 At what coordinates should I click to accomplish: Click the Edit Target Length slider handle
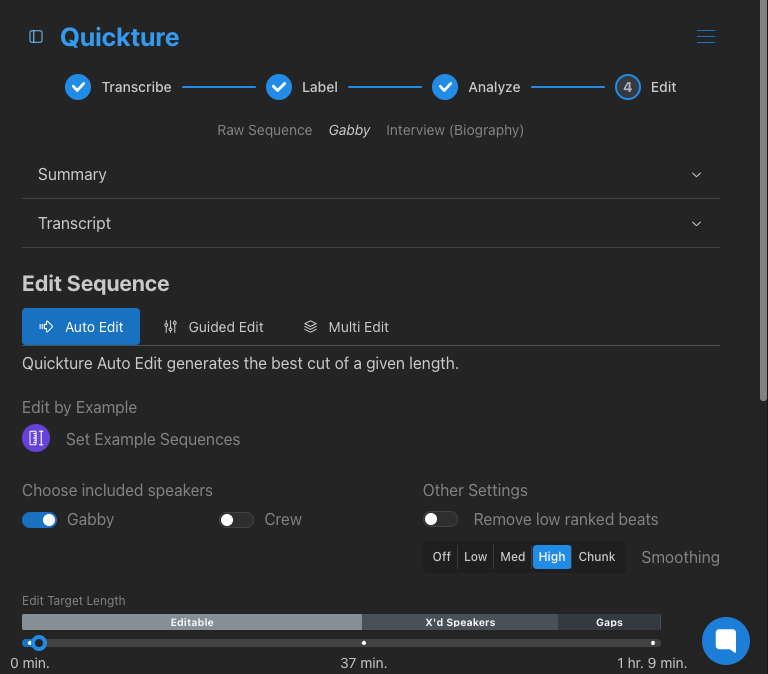point(39,643)
